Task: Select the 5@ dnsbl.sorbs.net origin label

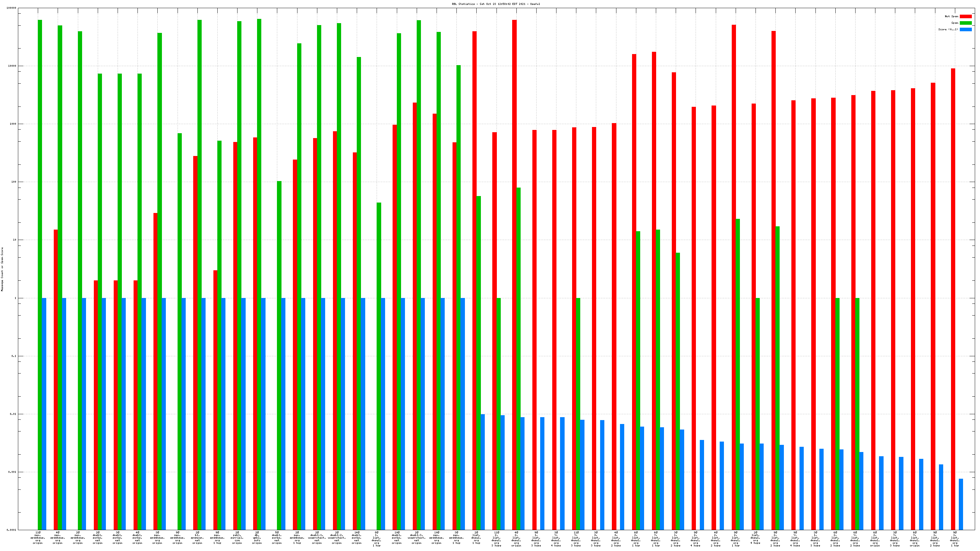Action: pos(277,537)
